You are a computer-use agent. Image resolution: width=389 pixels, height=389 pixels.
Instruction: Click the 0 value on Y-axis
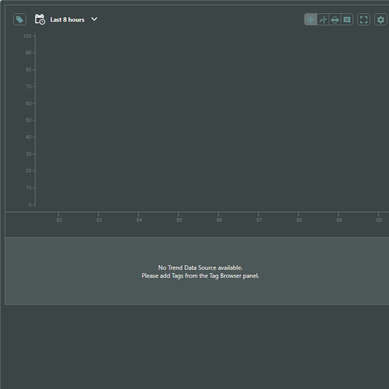point(30,204)
